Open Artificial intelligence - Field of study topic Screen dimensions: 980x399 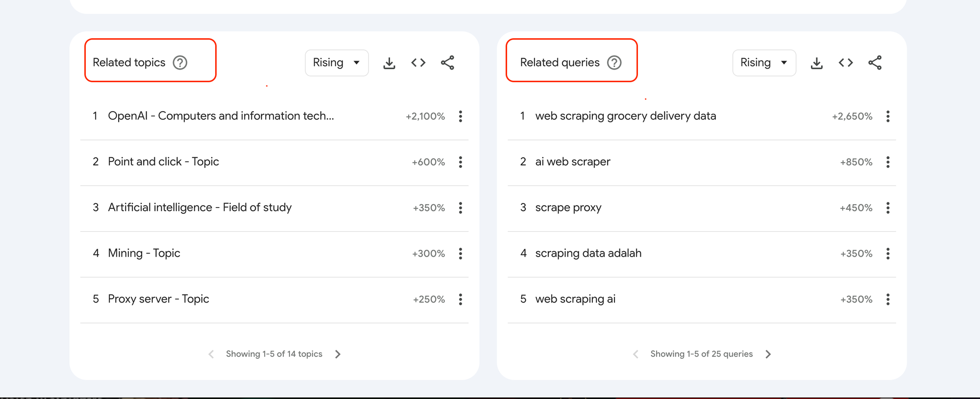(x=199, y=208)
